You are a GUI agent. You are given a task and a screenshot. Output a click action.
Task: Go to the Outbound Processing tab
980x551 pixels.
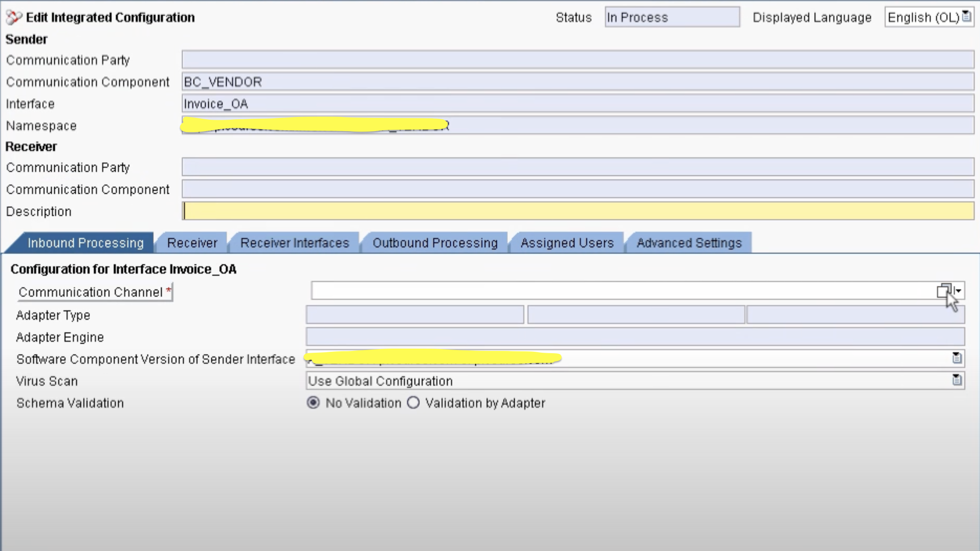[435, 243]
